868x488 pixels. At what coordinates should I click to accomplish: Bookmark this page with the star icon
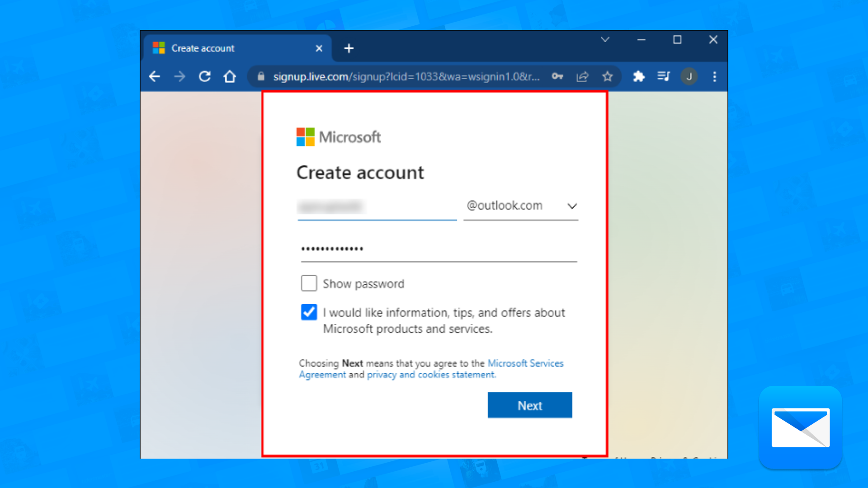[x=608, y=76]
